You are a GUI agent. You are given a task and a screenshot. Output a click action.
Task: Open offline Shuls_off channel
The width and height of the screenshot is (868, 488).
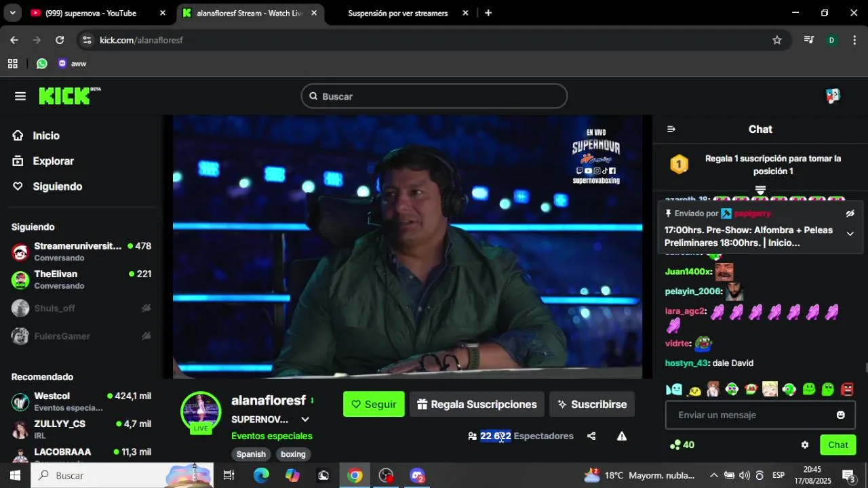(x=81, y=308)
